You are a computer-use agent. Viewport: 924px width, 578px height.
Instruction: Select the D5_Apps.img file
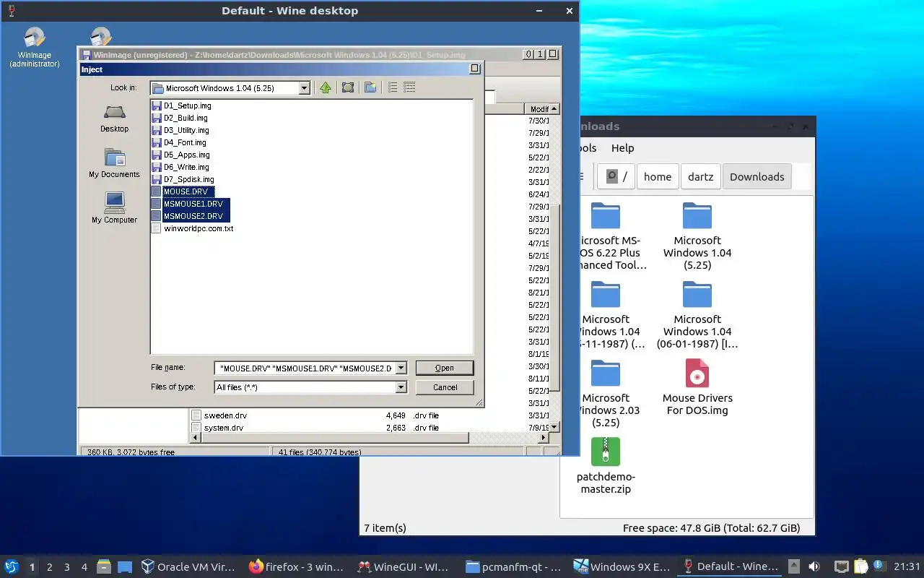tap(181, 155)
